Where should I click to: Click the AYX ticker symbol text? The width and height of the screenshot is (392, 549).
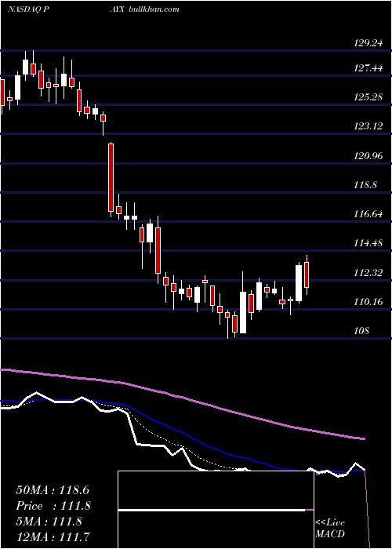click(118, 9)
